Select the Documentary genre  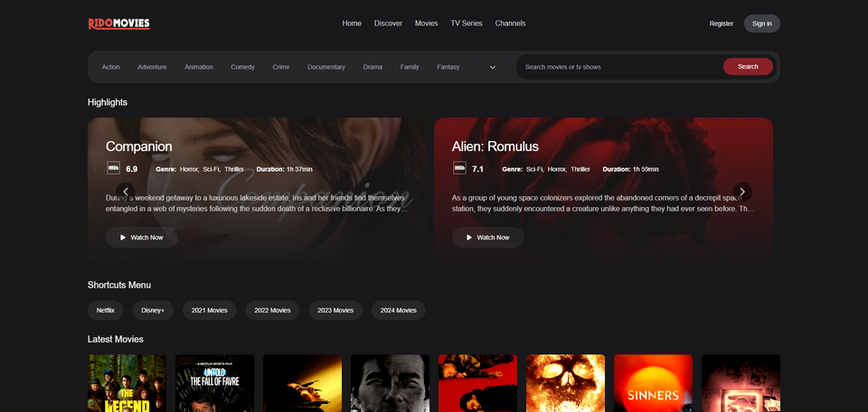click(x=326, y=67)
